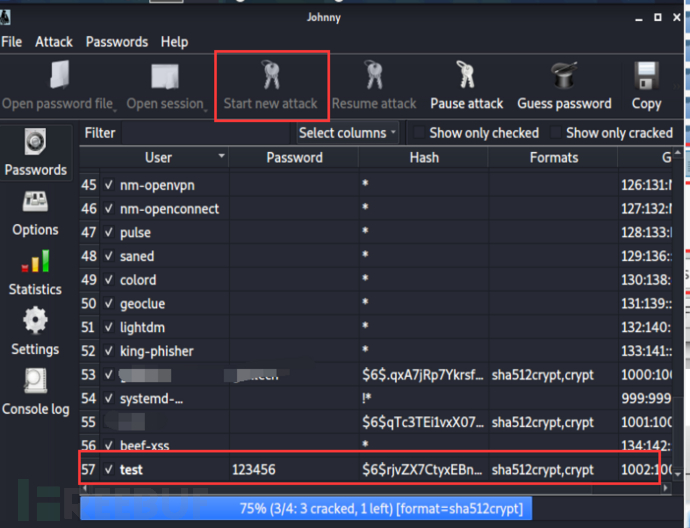Click the Filter input field
The image size is (690, 528).
[205, 133]
